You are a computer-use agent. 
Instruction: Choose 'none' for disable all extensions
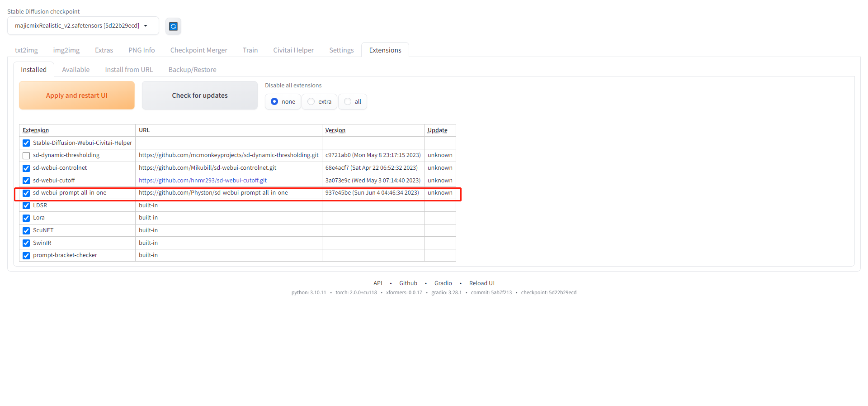click(274, 102)
